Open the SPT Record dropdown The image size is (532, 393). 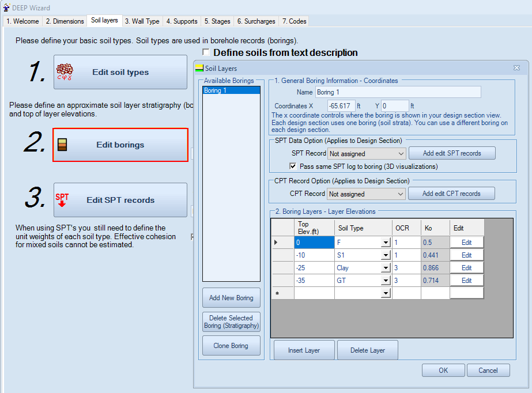pyautogui.click(x=401, y=154)
